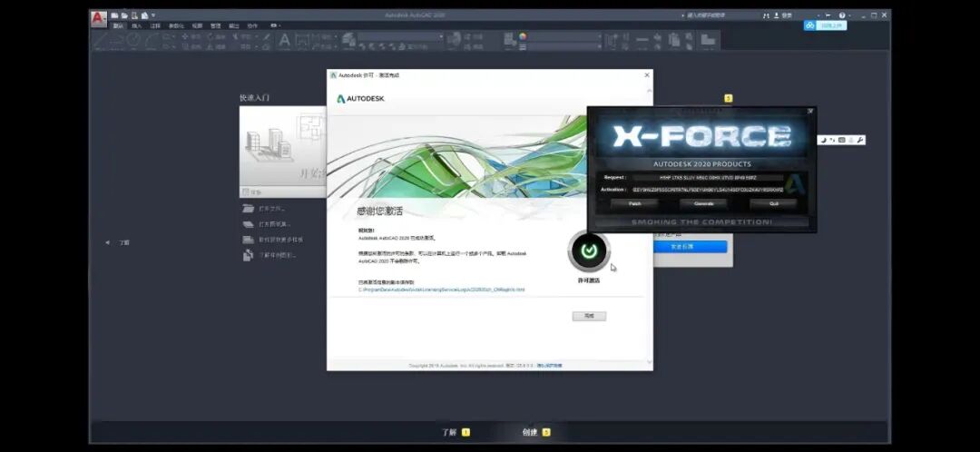Click the object color wheel in the properties panel

(x=523, y=37)
